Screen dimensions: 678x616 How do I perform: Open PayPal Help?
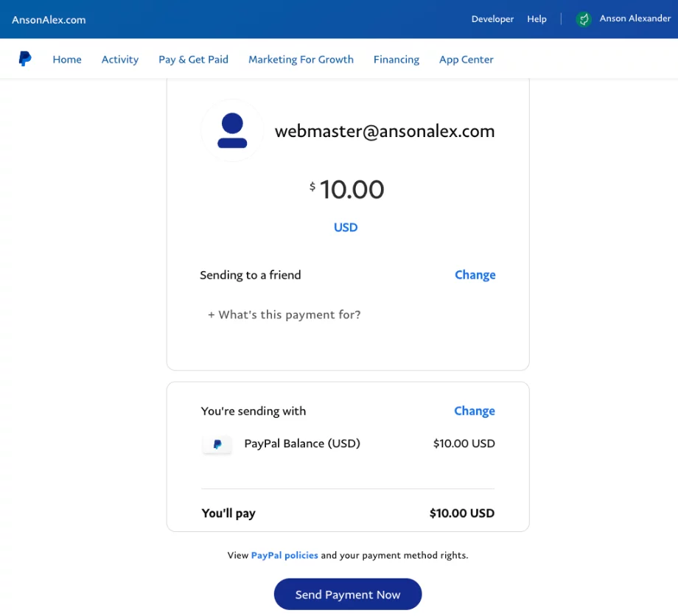537,18
